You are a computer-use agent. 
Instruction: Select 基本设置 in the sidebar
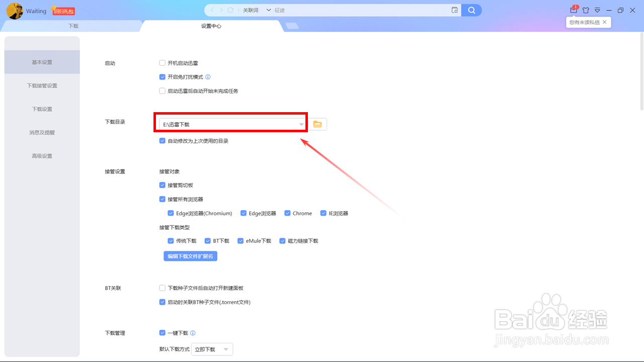42,62
